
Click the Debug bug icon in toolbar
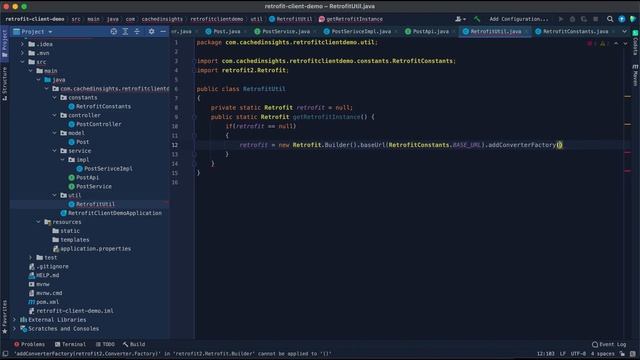[x=572, y=19]
